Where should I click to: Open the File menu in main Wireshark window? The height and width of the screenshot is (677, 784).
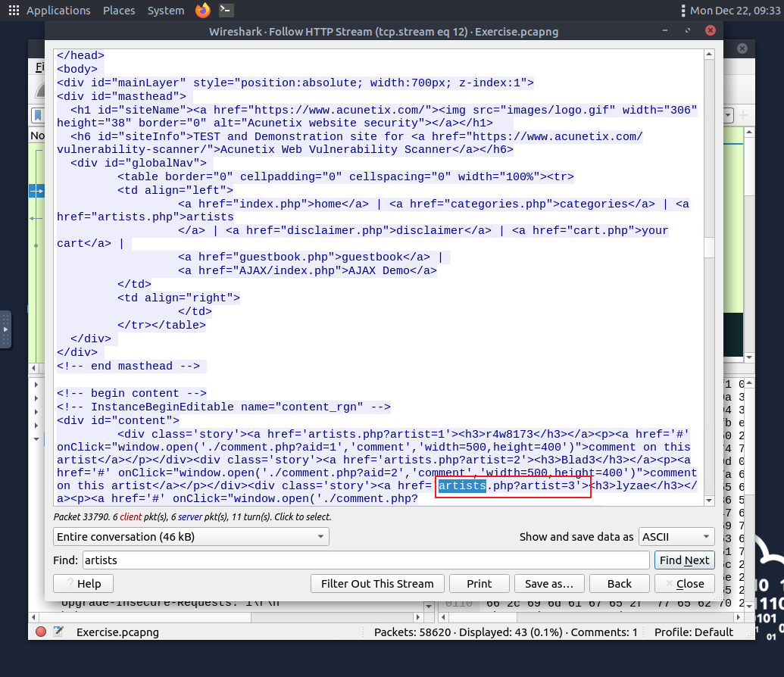tap(39, 67)
